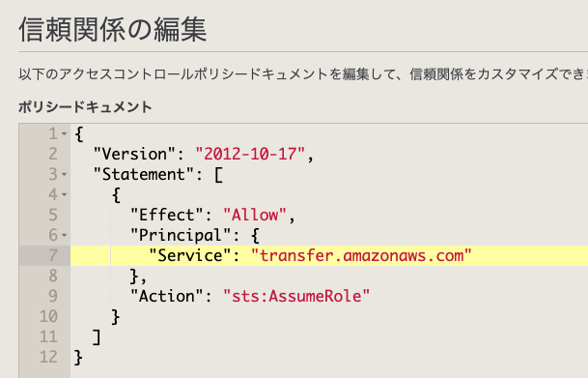Click line number 12 in gutter
This screenshot has width=588, height=378.
click(48, 357)
